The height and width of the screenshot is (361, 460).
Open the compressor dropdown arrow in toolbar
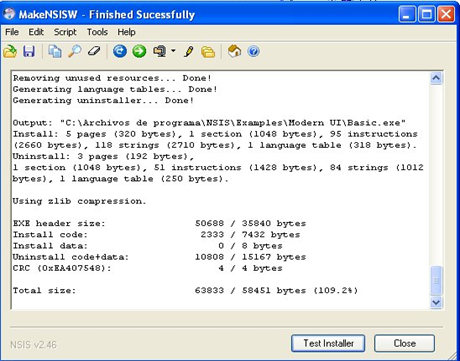point(173,51)
